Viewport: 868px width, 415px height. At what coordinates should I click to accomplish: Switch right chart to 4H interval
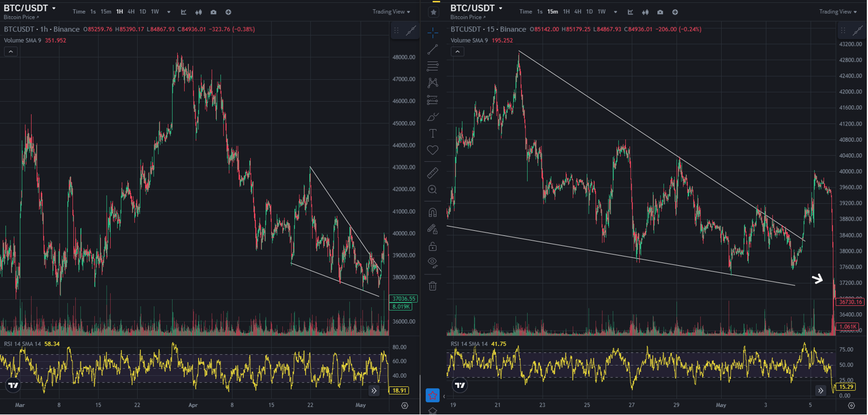click(x=578, y=12)
